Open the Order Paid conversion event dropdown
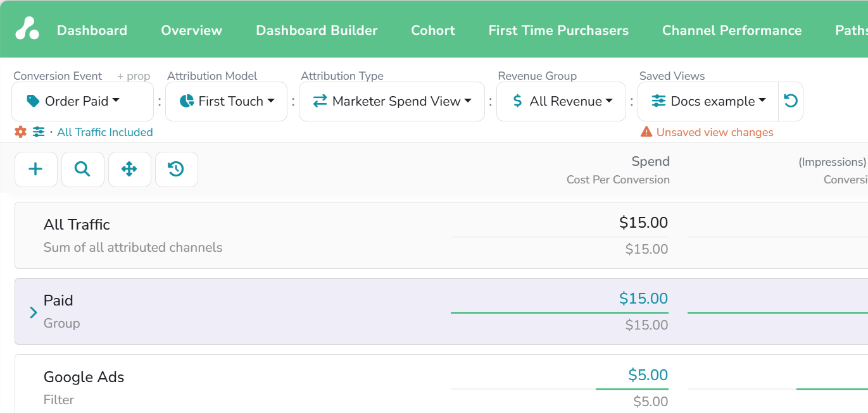This screenshot has width=868, height=413. click(x=83, y=101)
